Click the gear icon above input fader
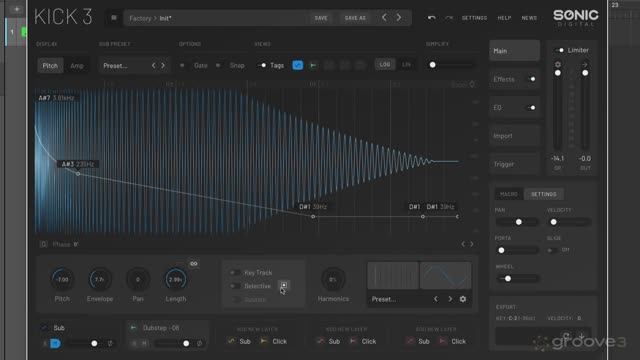The height and width of the screenshot is (360, 640). pos(558,64)
